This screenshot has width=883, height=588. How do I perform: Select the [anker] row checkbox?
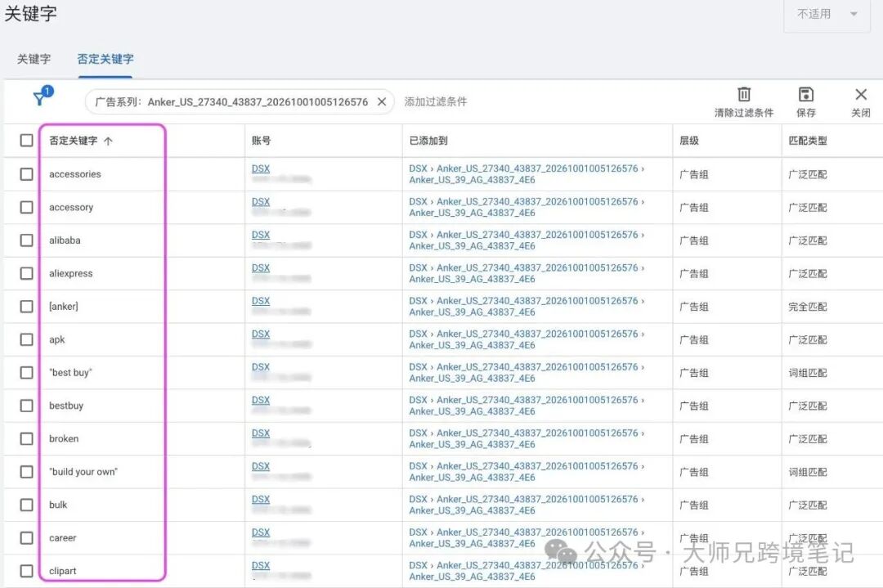click(x=26, y=307)
